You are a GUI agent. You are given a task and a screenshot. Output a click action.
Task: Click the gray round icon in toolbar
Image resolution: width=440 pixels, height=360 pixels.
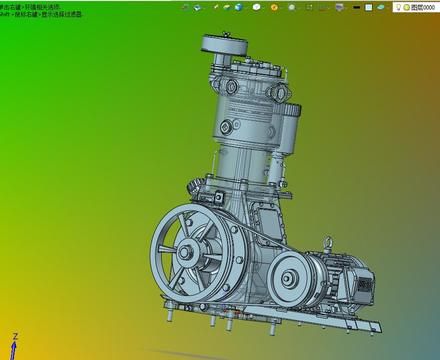292,7
